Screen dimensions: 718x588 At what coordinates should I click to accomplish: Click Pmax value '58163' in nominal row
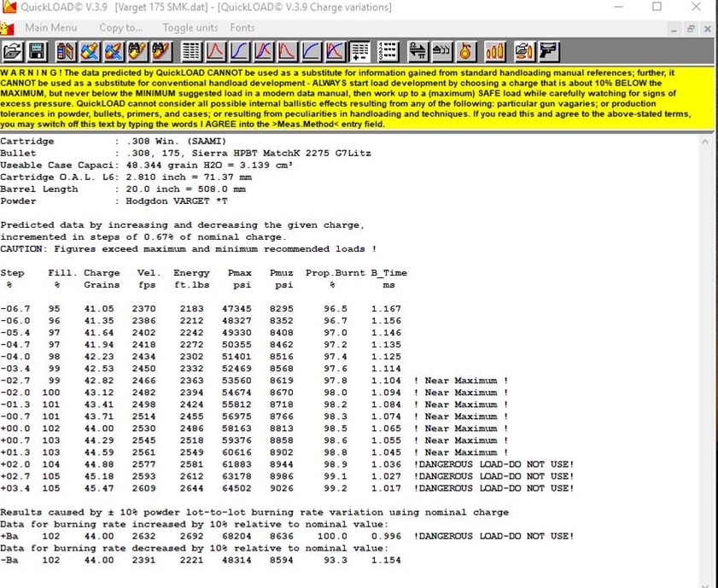[236, 428]
